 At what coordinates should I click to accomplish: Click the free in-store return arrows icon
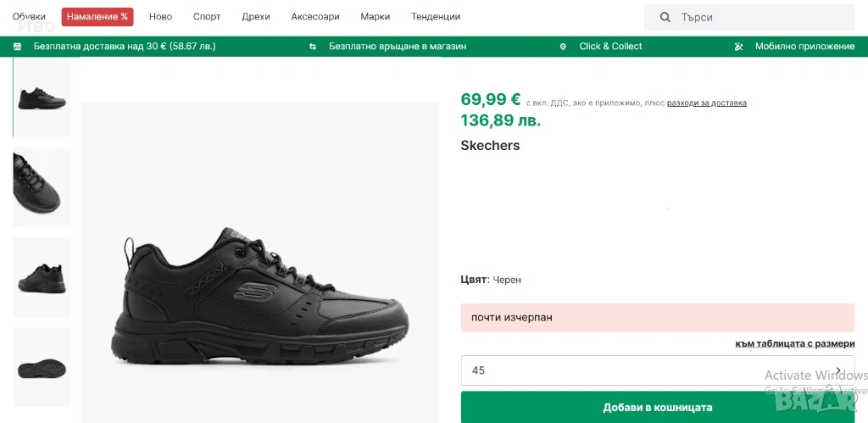pos(313,47)
